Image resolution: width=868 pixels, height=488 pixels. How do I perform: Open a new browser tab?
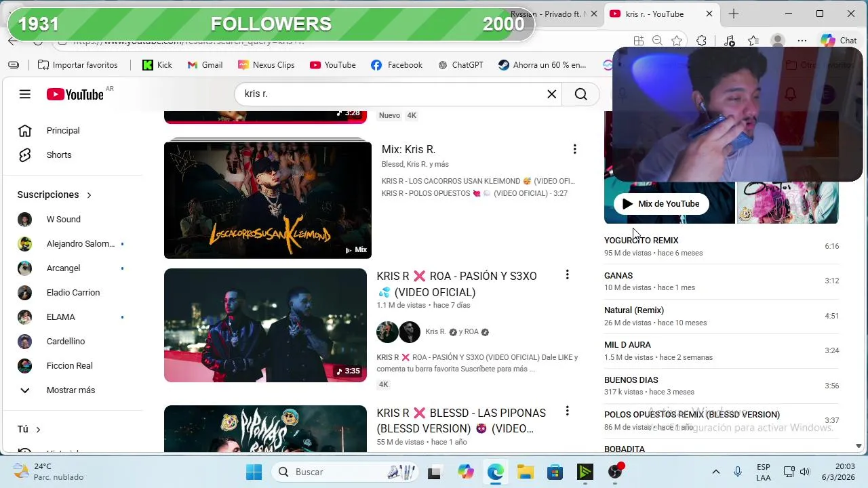pyautogui.click(x=734, y=14)
